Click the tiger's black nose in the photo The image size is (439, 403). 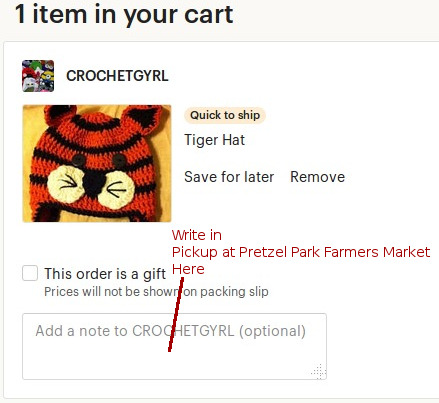pos(94,184)
